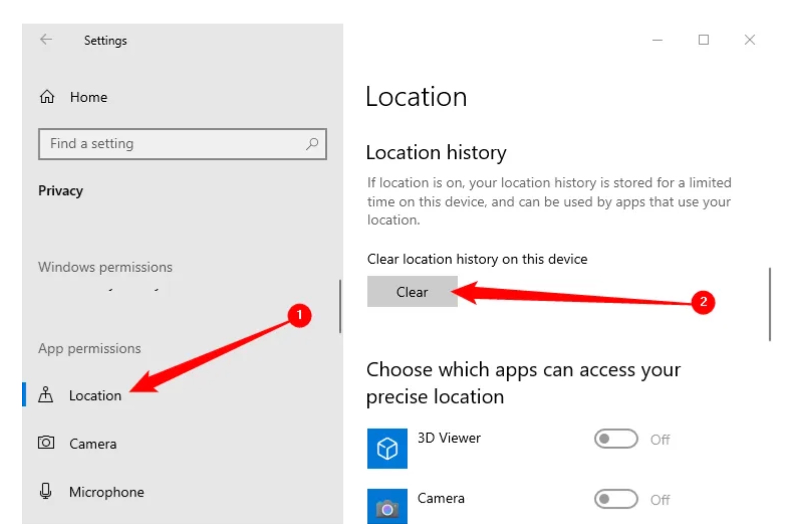Minimize the Settings window
This screenshot has height=531, width=812.
(x=658, y=40)
